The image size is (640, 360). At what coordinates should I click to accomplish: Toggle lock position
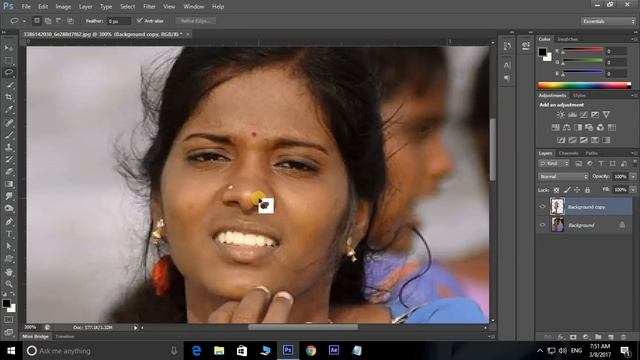pos(577,190)
